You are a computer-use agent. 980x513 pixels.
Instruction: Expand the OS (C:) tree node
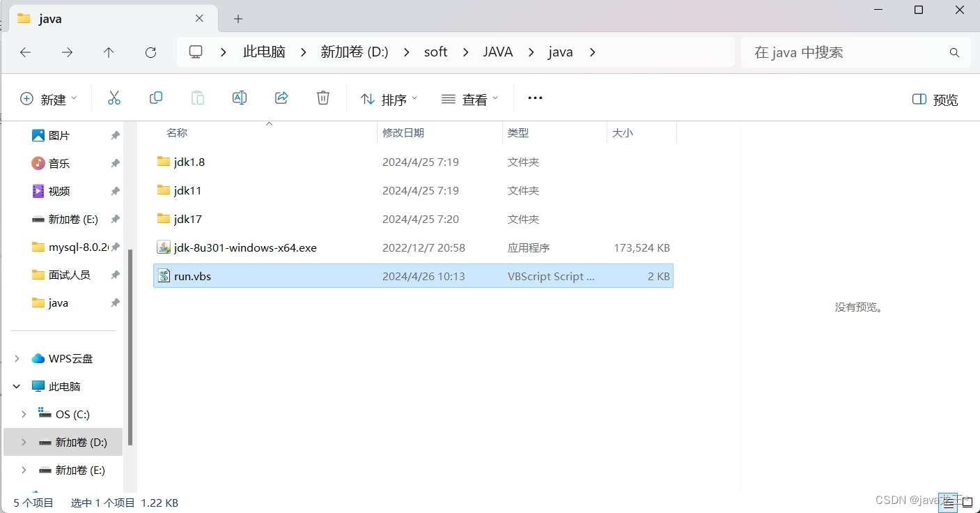[x=24, y=414]
